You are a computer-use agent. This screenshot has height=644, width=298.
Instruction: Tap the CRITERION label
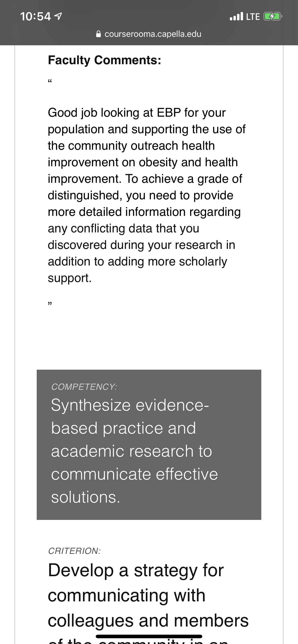coord(74,551)
